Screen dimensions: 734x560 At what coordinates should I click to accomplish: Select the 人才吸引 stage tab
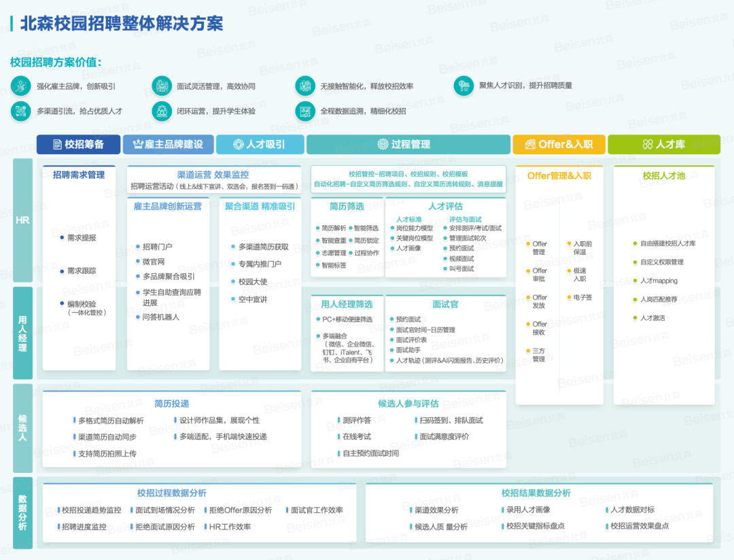coord(260,145)
